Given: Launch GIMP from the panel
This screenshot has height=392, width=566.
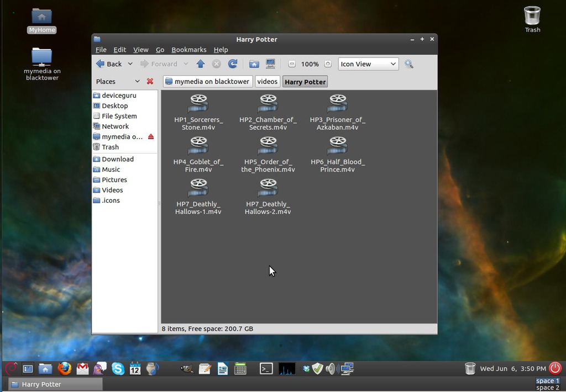Looking at the screenshot, I should pos(187,369).
